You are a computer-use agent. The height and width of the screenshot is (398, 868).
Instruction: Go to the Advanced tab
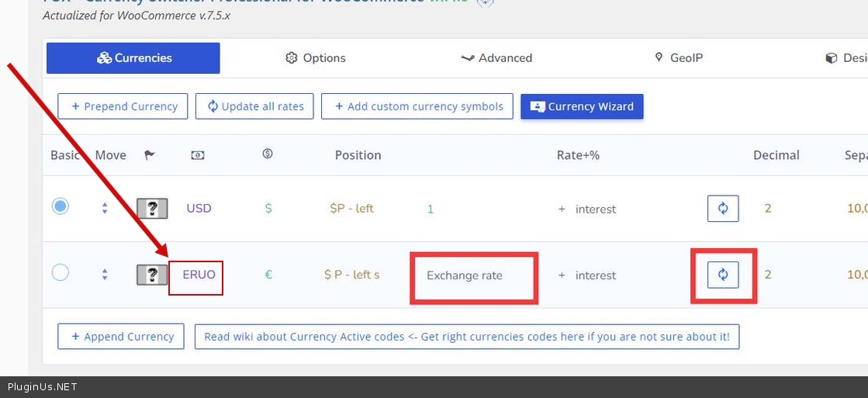pos(496,58)
